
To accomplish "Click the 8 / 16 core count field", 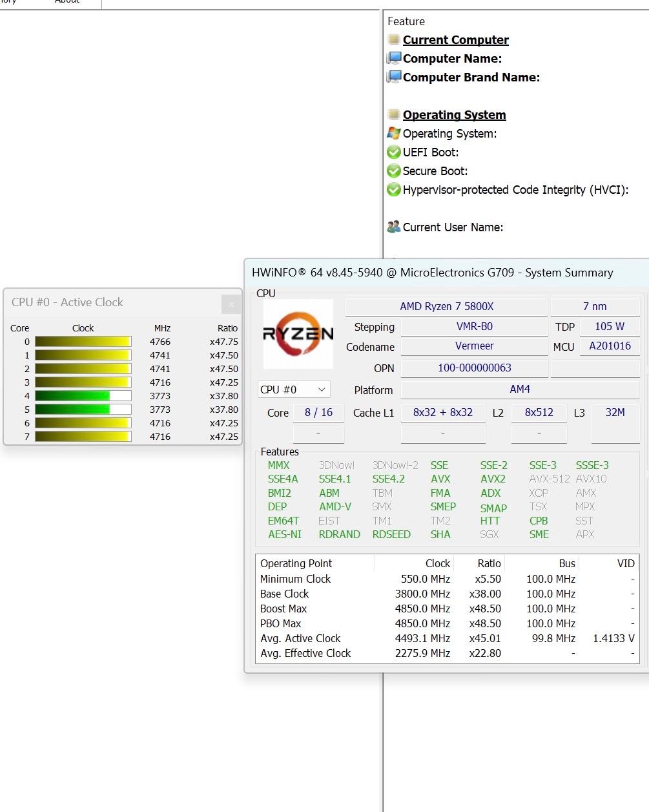I will tap(318, 412).
